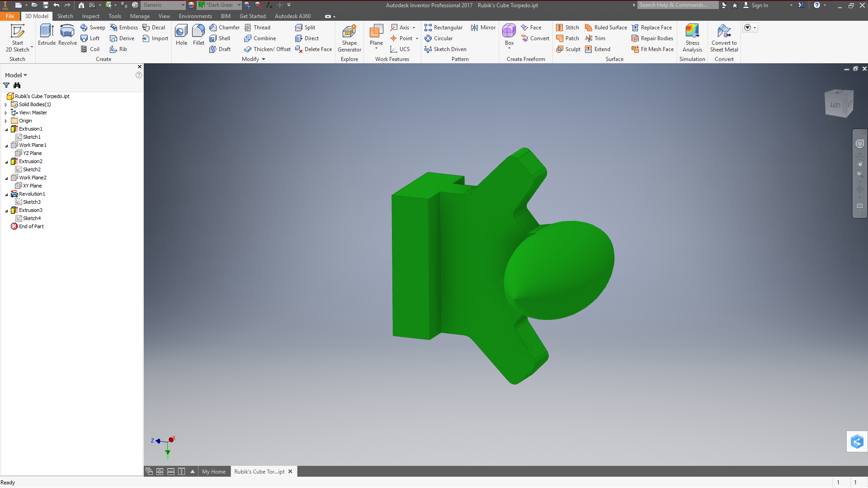Switch to the Tools ribbon tab
This screenshot has width=868, height=488.
coord(115,16)
